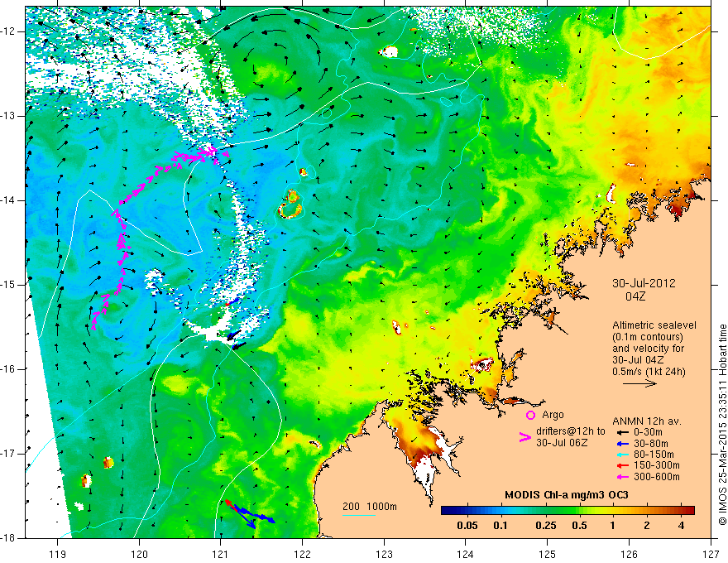Click the 'drifters@12h to' legend text

point(571,431)
